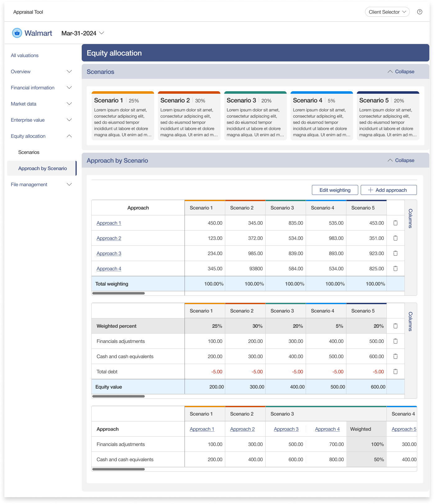Click the Walmart company name
434x504 pixels.
point(38,33)
